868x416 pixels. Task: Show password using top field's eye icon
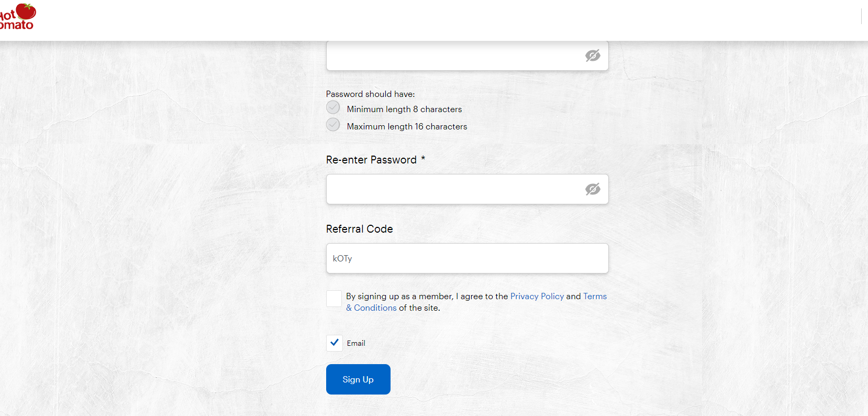tap(593, 56)
